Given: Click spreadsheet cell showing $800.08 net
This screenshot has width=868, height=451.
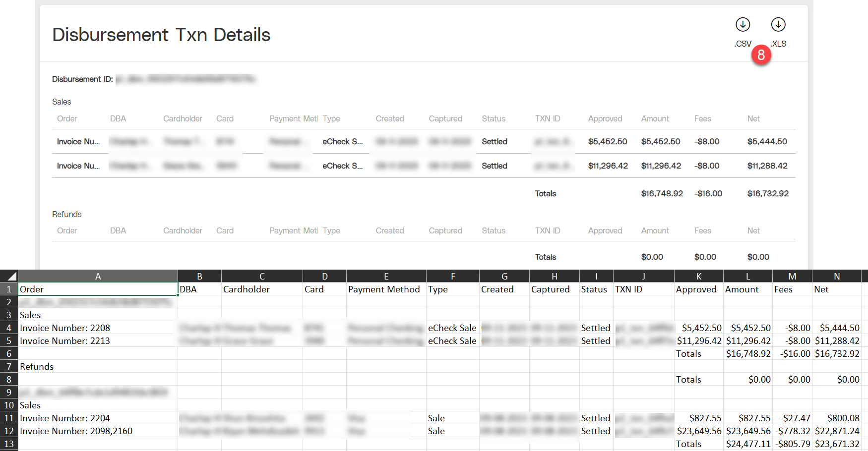Looking at the screenshot, I should click(x=837, y=418).
